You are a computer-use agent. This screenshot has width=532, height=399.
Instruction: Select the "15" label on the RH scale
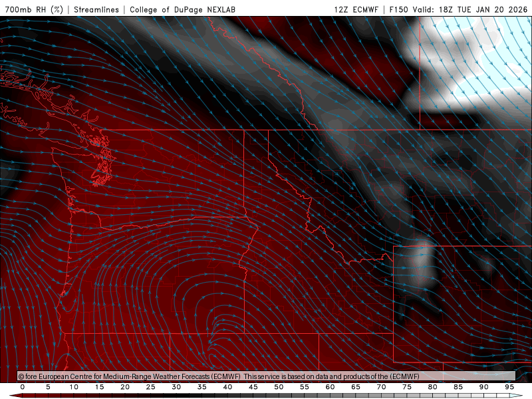[99, 387]
